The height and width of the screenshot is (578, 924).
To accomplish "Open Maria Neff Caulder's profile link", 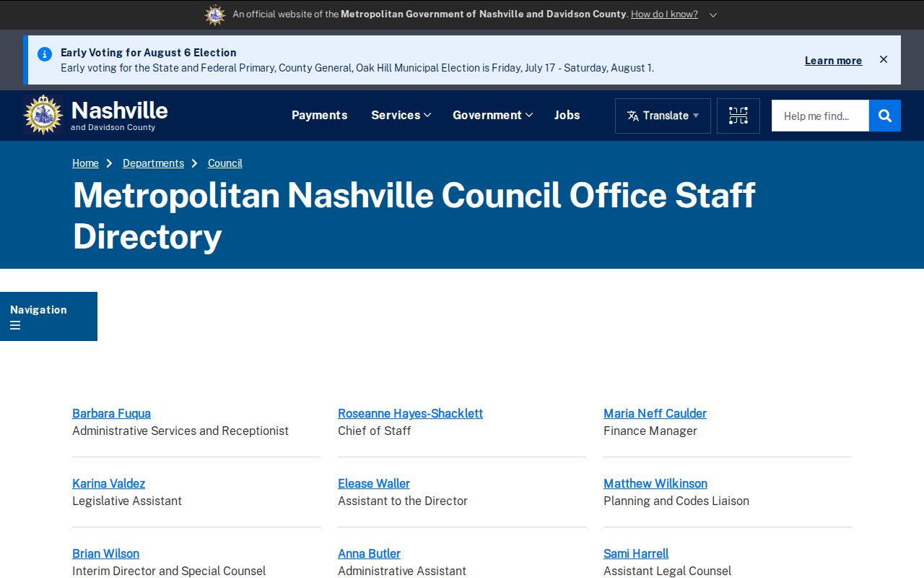I will pyautogui.click(x=655, y=413).
